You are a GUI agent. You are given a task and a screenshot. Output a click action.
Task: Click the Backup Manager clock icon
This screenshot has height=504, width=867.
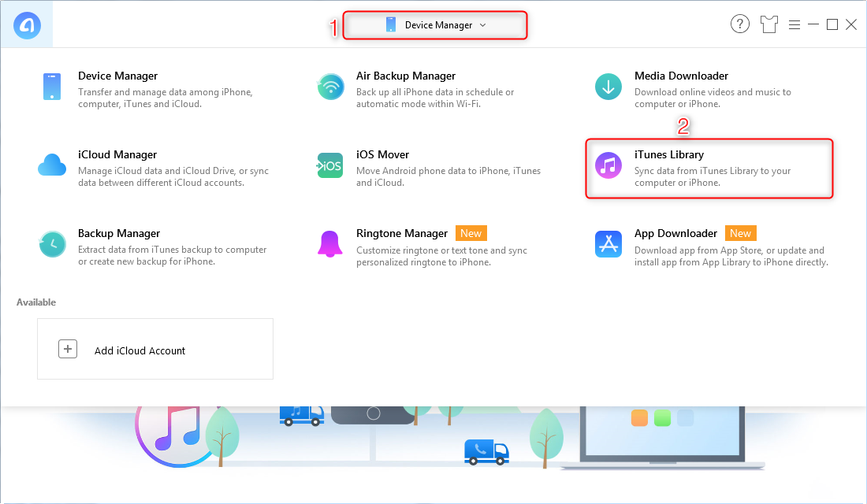point(53,244)
